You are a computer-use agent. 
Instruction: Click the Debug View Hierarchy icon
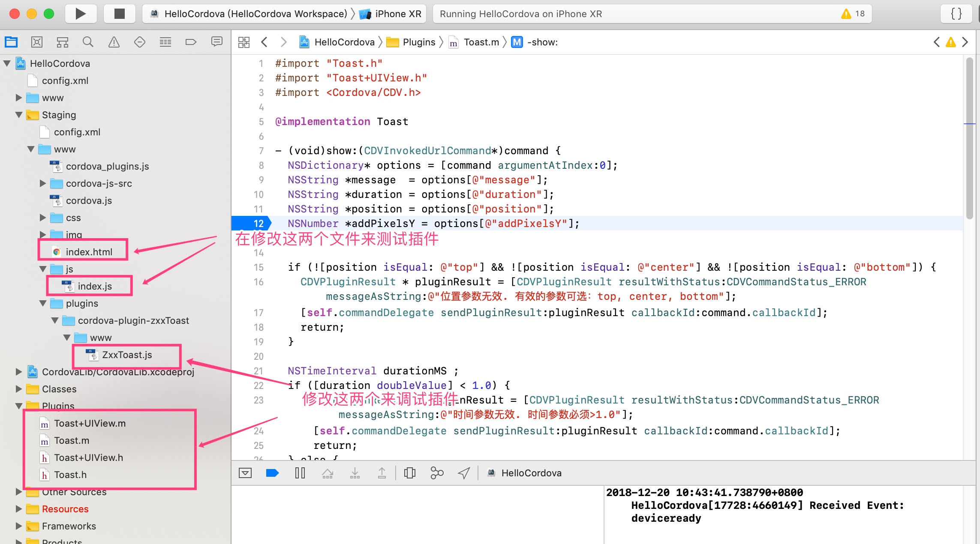click(x=409, y=473)
